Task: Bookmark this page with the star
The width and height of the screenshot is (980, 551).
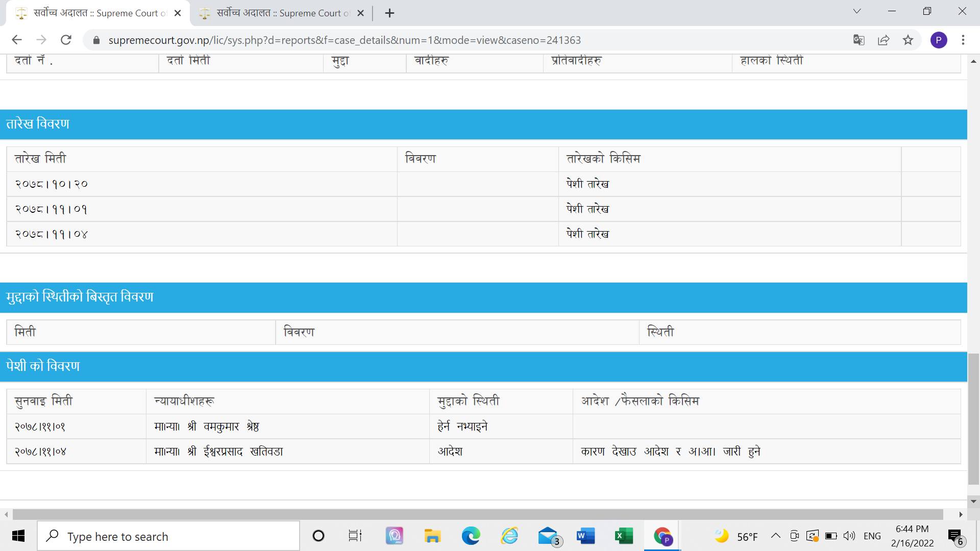Action: [908, 40]
